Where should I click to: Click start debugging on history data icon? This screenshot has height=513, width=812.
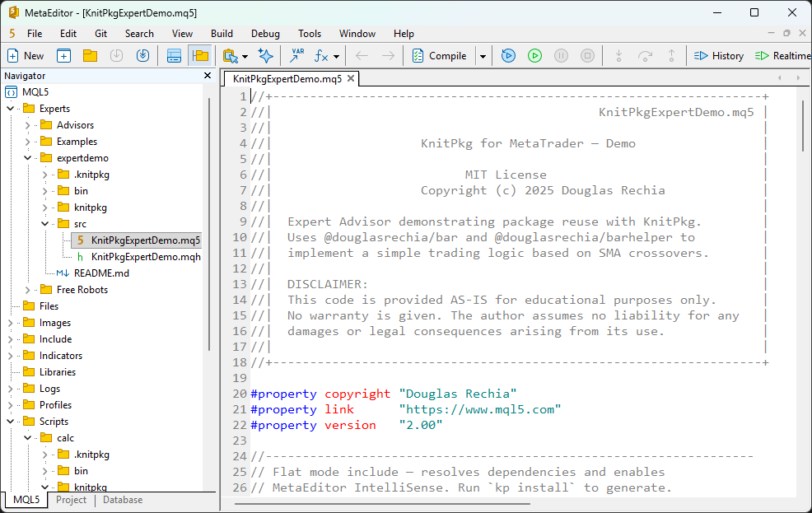point(508,56)
